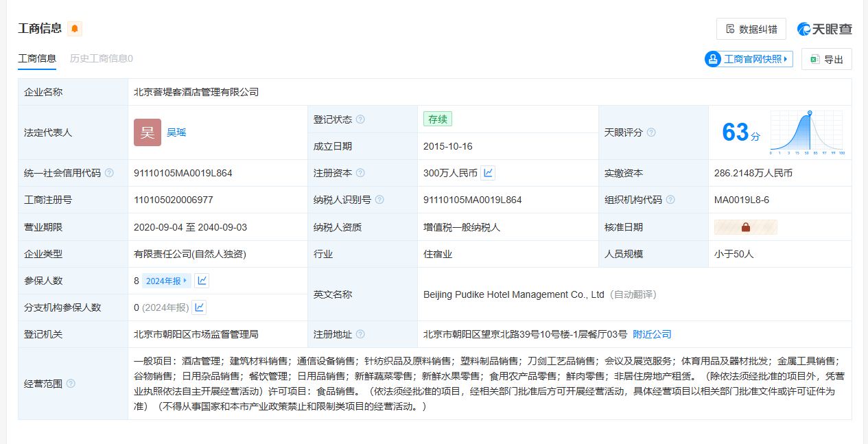
Task: Open the 附近公司 nearby companies link
Action: pos(652,334)
